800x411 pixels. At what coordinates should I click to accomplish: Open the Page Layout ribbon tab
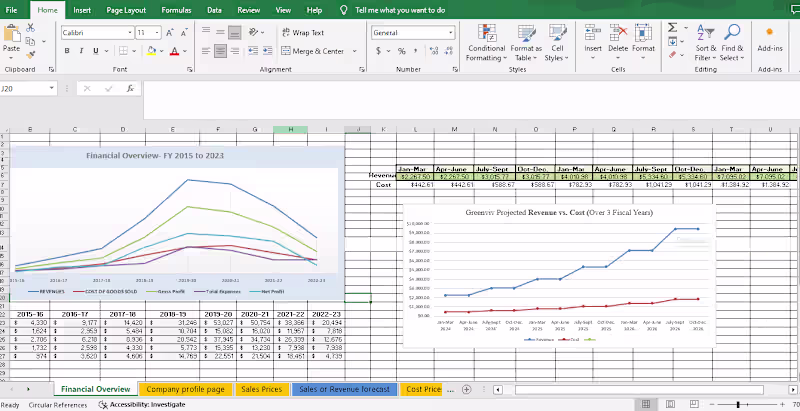(126, 8)
